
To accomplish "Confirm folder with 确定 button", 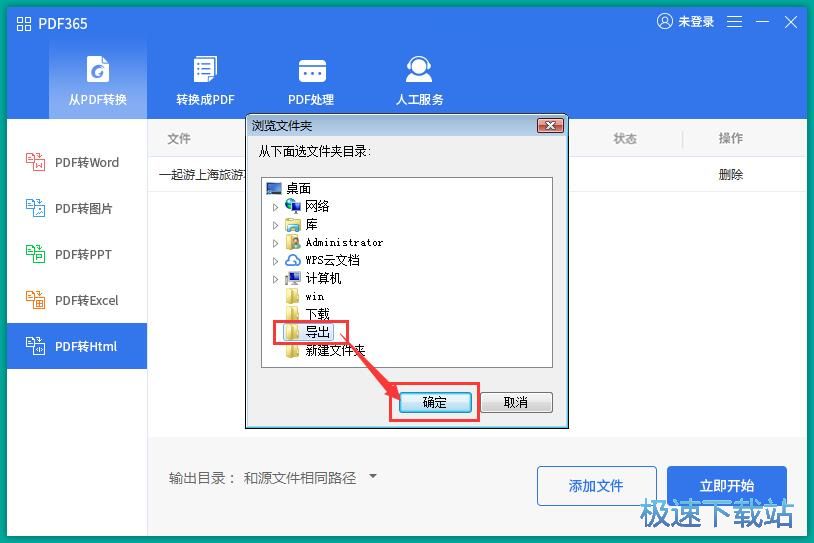I will [x=435, y=402].
